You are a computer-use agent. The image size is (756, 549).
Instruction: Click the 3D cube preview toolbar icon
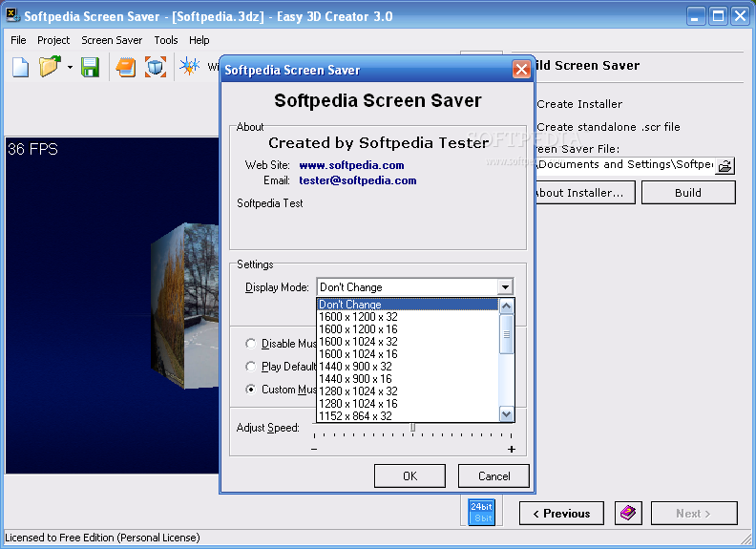click(156, 67)
